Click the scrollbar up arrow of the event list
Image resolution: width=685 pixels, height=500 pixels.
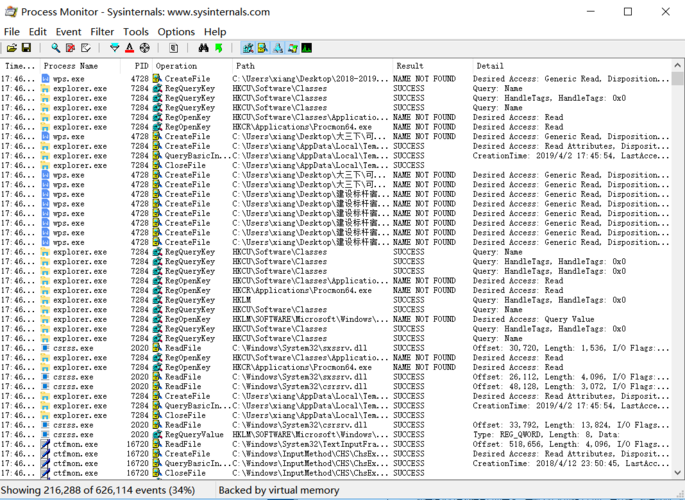[678, 66]
